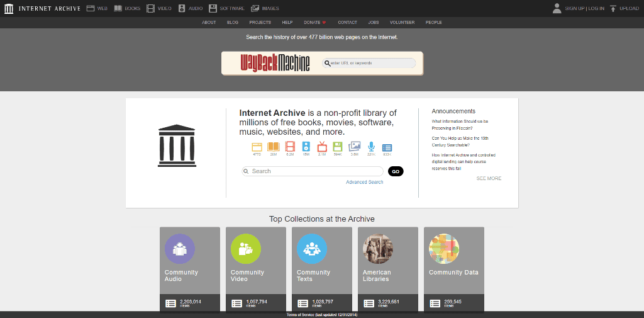The height and width of the screenshot is (318, 644).
Task: Open the Books section in top navigation
Action: click(x=127, y=8)
